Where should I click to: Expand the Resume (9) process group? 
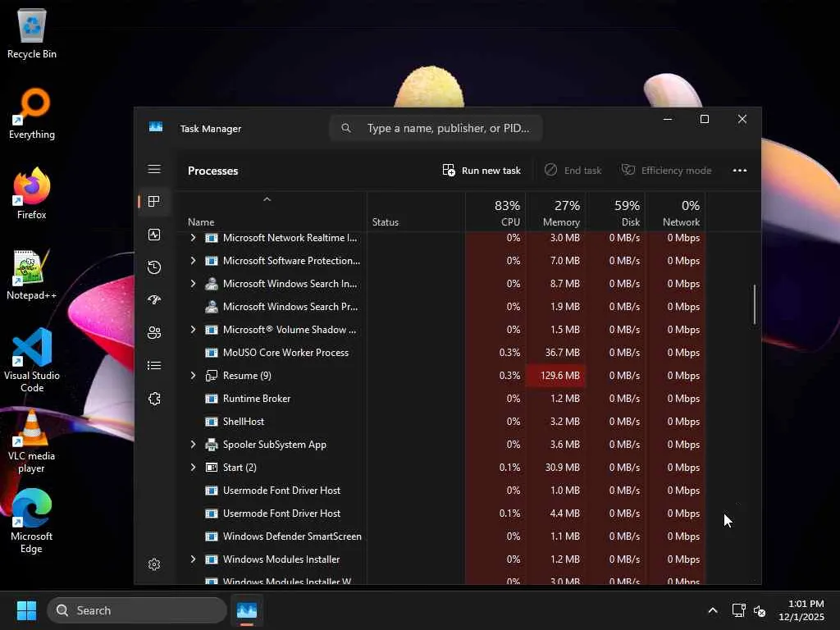194,376
